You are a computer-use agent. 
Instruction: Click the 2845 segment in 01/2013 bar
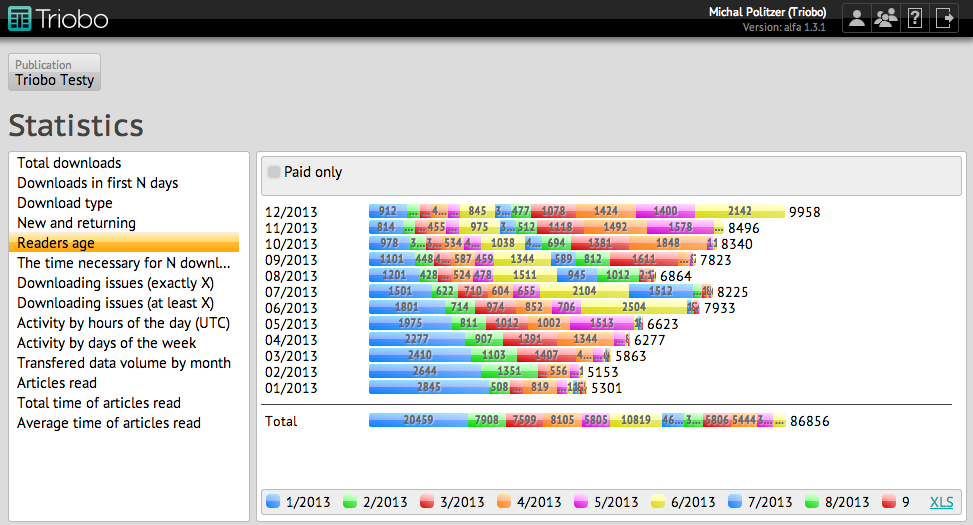click(428, 387)
